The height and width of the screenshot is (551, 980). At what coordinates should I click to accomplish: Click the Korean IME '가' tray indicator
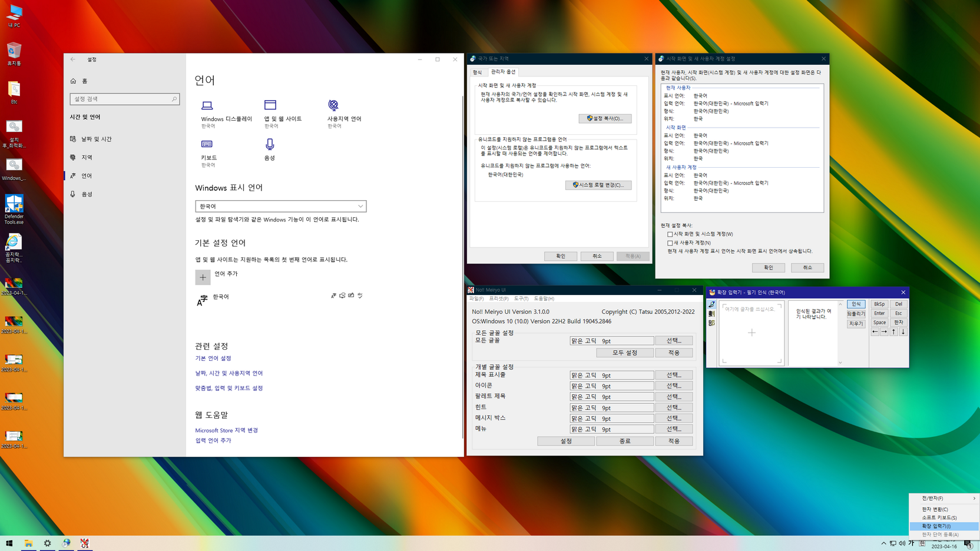click(x=912, y=543)
